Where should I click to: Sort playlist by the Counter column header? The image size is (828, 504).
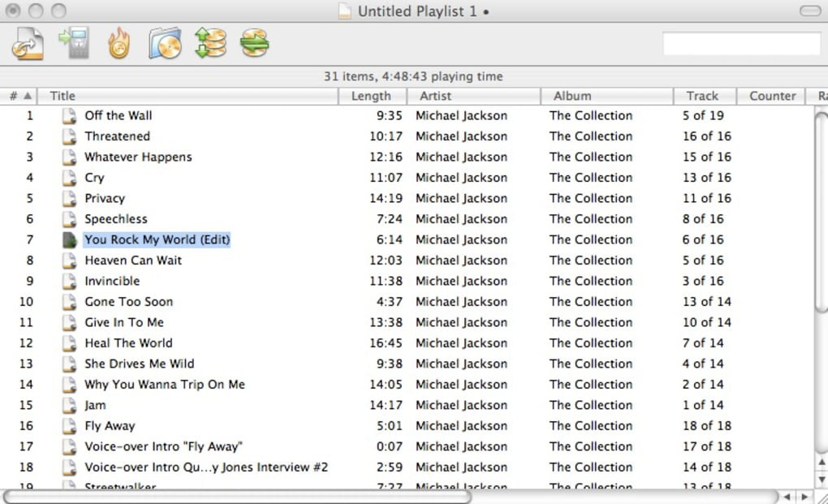tap(771, 96)
